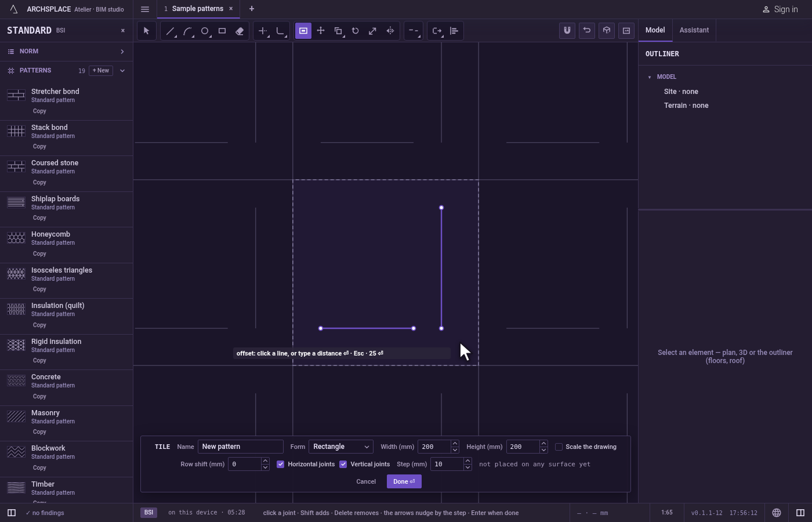
Task: Toggle the highlighted Offset tool
Action: tap(303, 31)
